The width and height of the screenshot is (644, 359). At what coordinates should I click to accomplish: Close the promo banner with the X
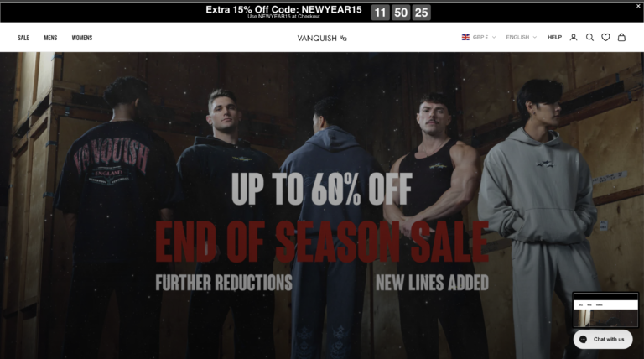(x=638, y=6)
